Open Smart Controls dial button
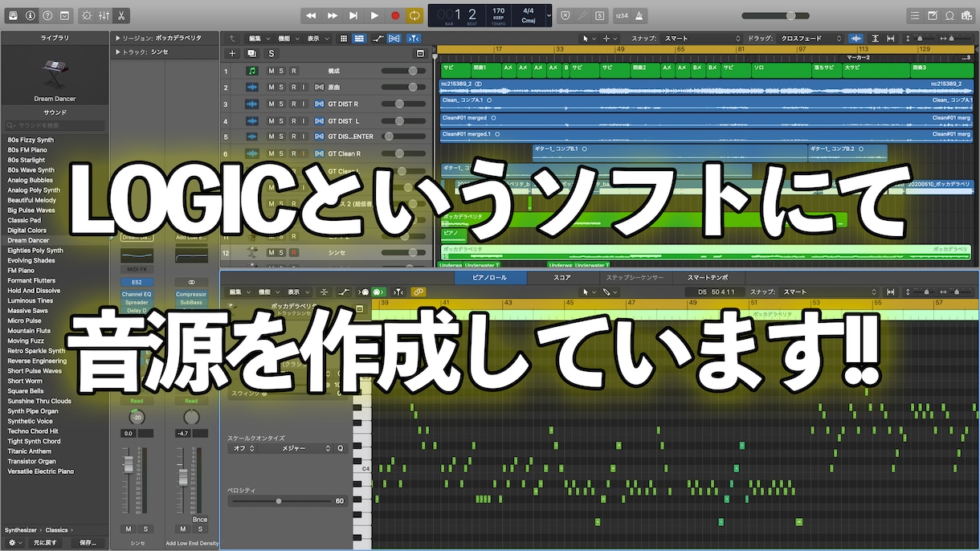Image resolution: width=980 pixels, height=551 pixels. point(87,15)
